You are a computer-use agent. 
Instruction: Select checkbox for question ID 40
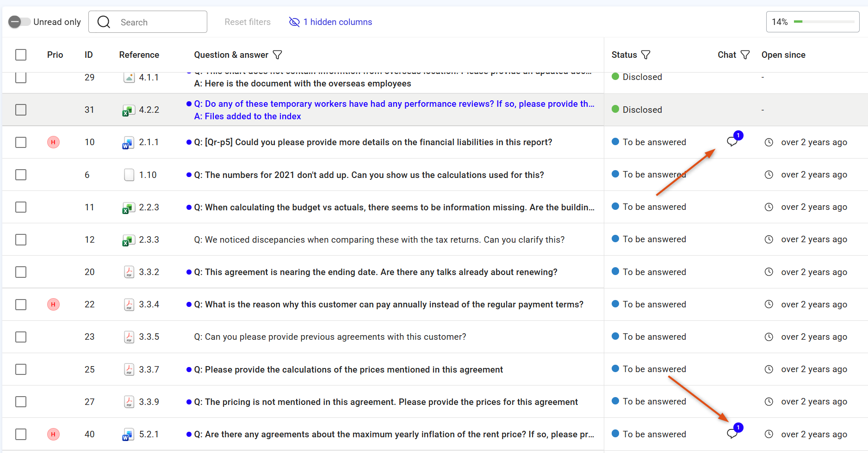tap(21, 434)
